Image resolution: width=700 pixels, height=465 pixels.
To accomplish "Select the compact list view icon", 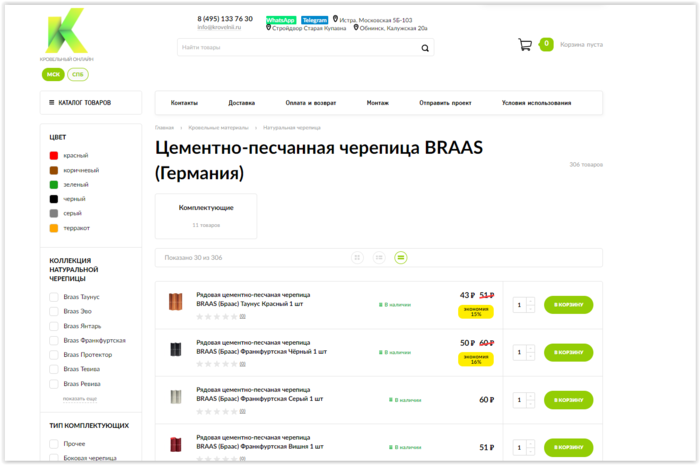I will [x=400, y=257].
